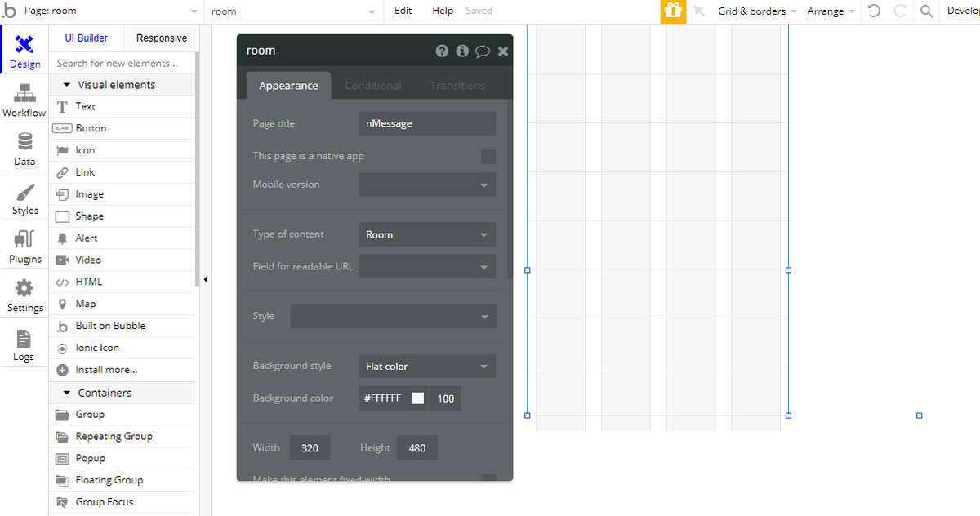Open the Page: room dropdown
The height and width of the screenshot is (516, 980).
coord(109,11)
